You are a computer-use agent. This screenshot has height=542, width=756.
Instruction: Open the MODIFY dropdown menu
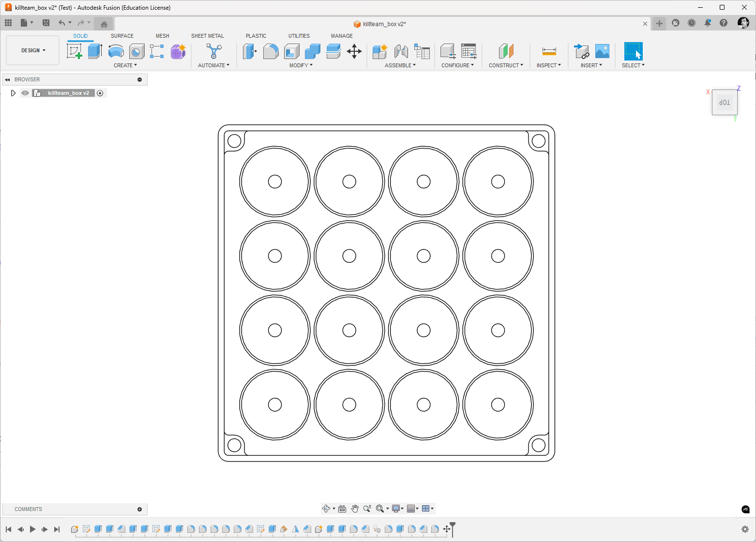coord(301,65)
